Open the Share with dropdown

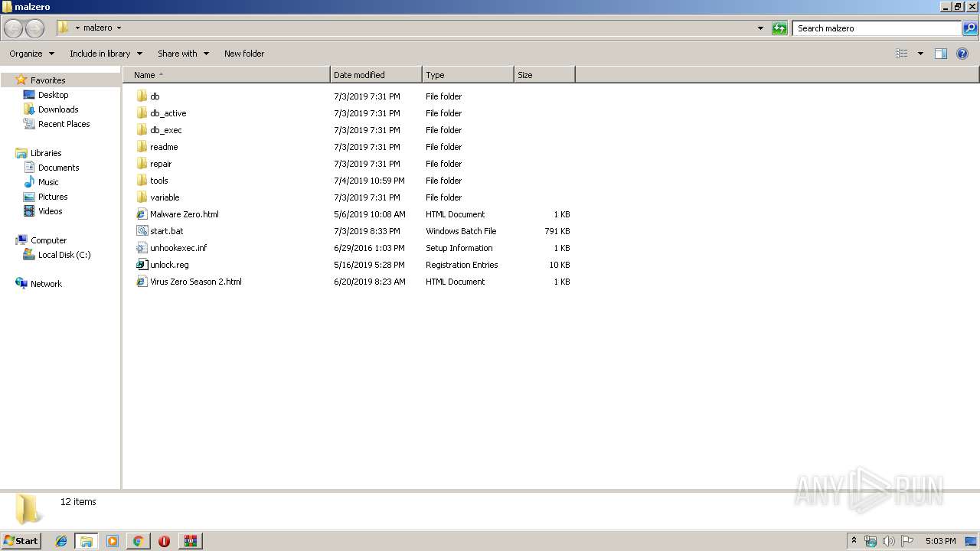pyautogui.click(x=183, y=54)
